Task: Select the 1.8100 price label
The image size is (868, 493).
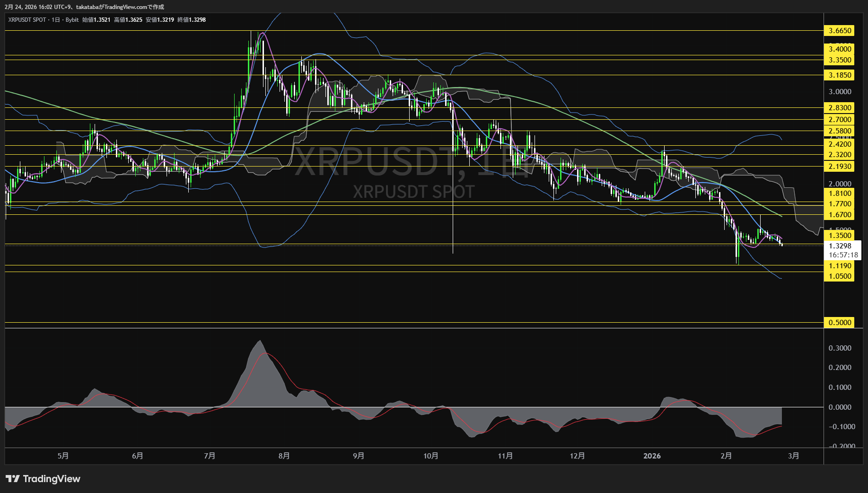Action: pos(840,194)
